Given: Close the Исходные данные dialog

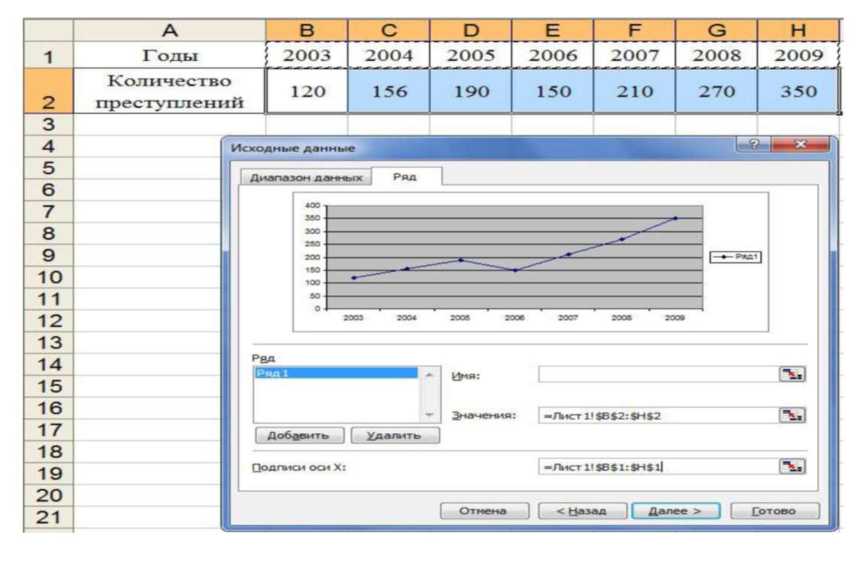Looking at the screenshot, I should [800, 144].
